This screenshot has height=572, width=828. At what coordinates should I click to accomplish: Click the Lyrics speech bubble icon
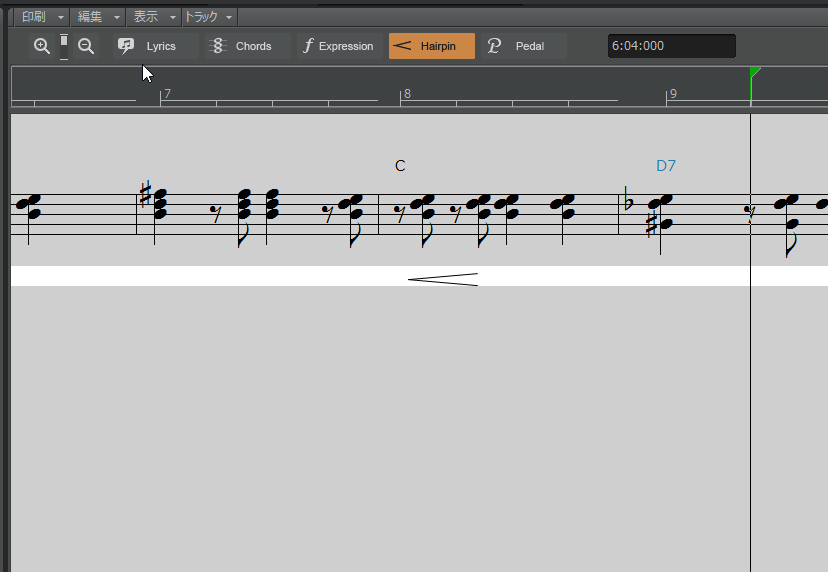tap(126, 46)
